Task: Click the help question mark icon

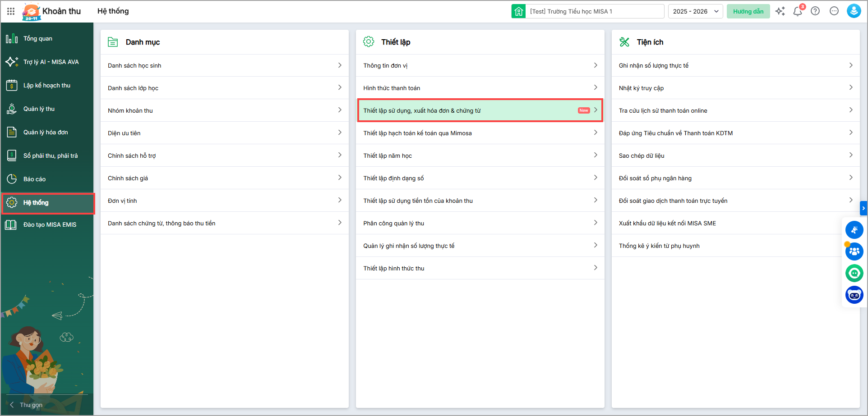Action: (815, 11)
